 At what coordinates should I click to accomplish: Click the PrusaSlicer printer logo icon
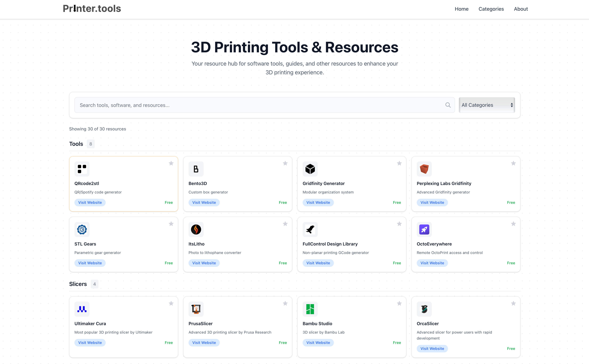pos(196,309)
